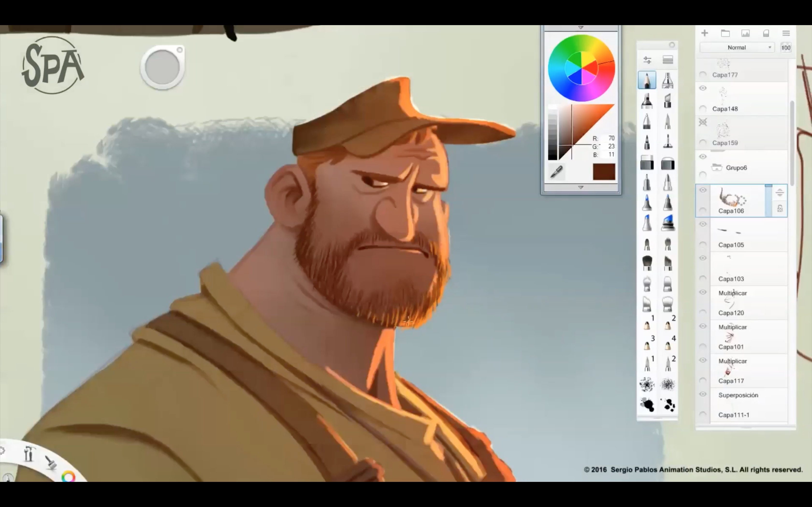Select the Pencil brush in the palette

coord(647,80)
